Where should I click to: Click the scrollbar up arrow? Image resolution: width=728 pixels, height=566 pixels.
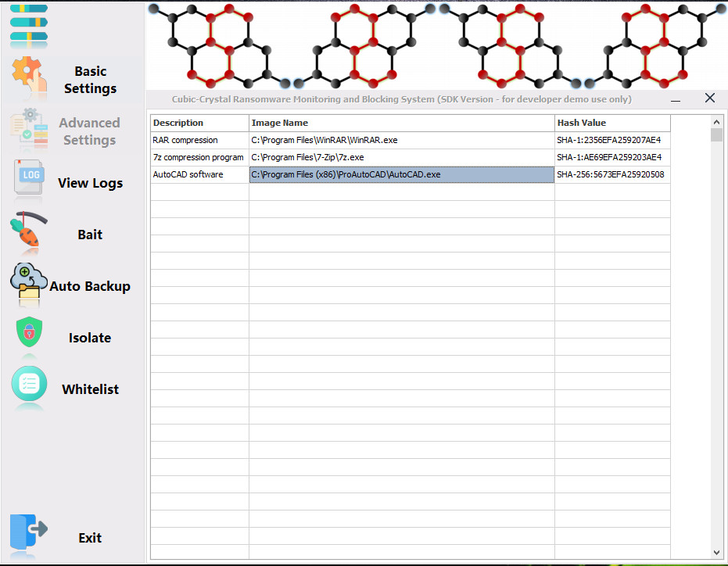[716, 122]
